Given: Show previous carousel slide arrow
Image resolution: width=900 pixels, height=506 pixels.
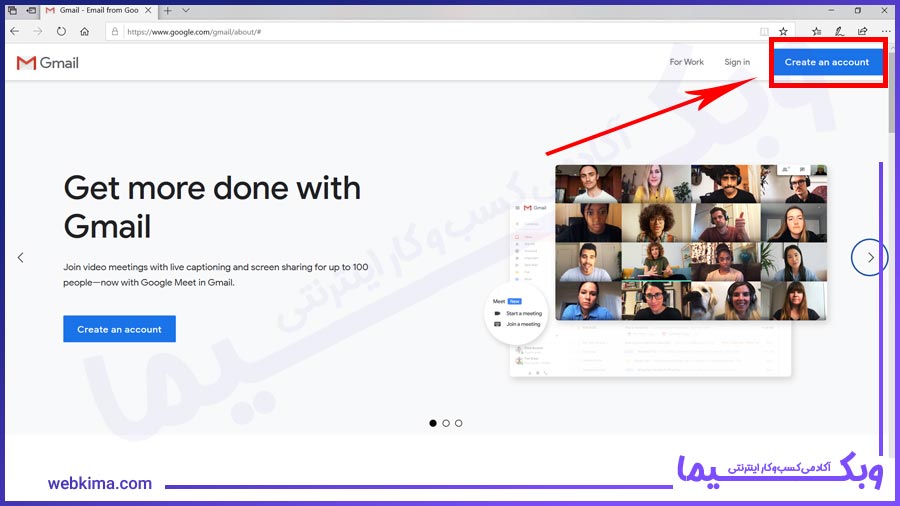Looking at the screenshot, I should 21,258.
